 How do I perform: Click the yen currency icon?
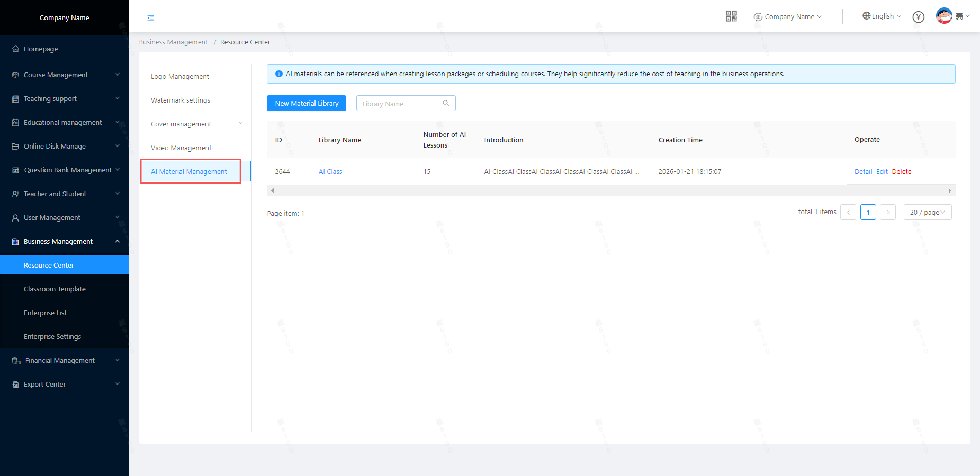[919, 17]
